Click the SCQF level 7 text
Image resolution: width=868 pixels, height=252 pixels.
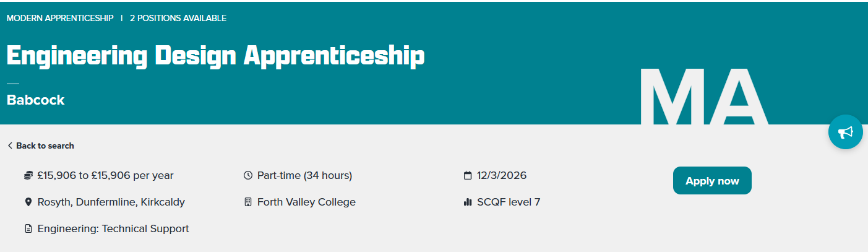(x=509, y=202)
